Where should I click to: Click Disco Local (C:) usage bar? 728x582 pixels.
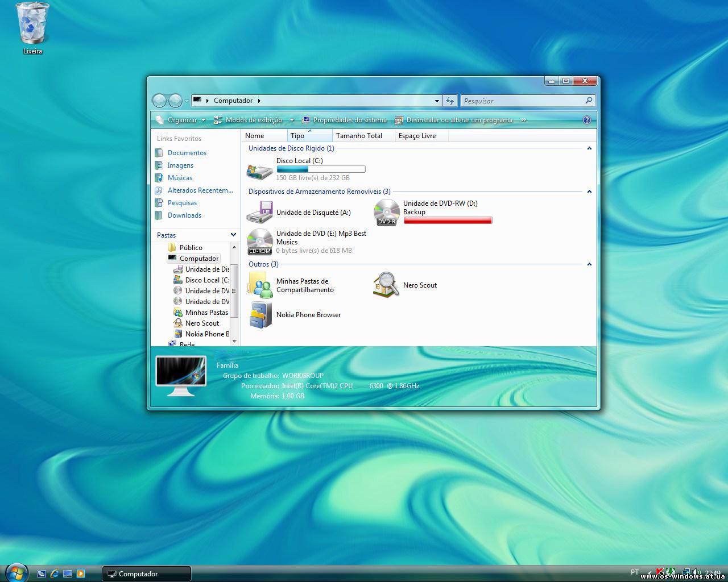point(321,169)
